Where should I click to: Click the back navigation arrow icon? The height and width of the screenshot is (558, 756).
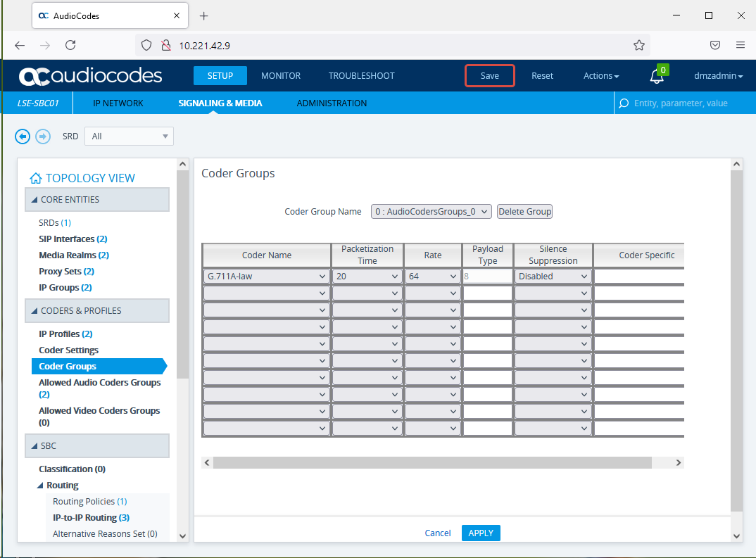(23, 137)
